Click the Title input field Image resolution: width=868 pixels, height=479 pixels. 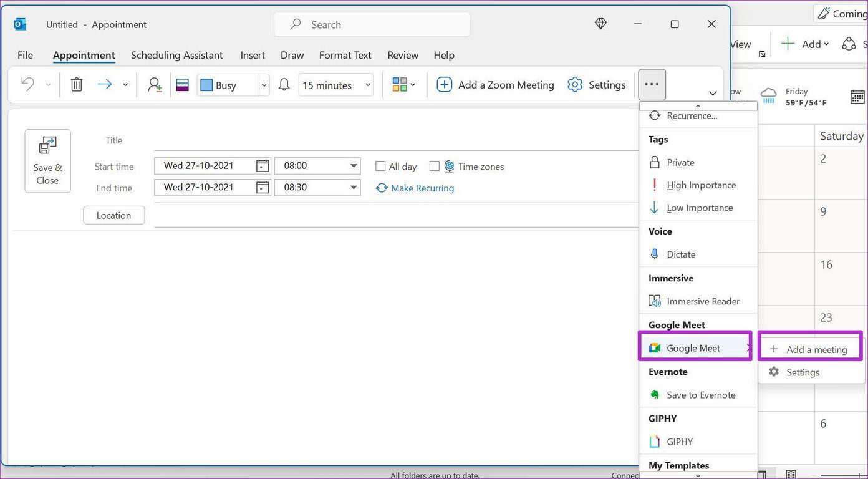(396, 140)
